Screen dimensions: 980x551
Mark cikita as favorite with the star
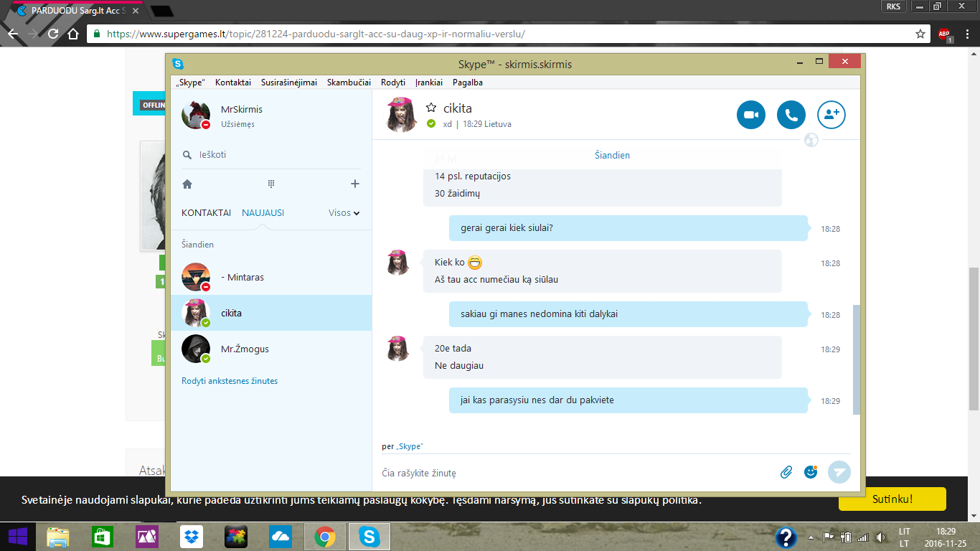(431, 108)
